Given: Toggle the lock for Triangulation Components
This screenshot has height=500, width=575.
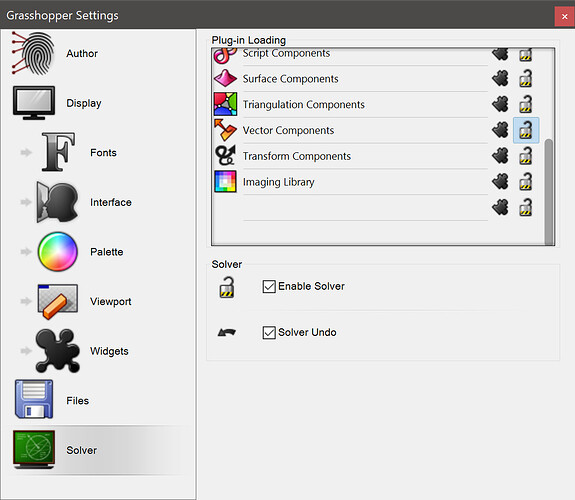Looking at the screenshot, I should click(525, 104).
